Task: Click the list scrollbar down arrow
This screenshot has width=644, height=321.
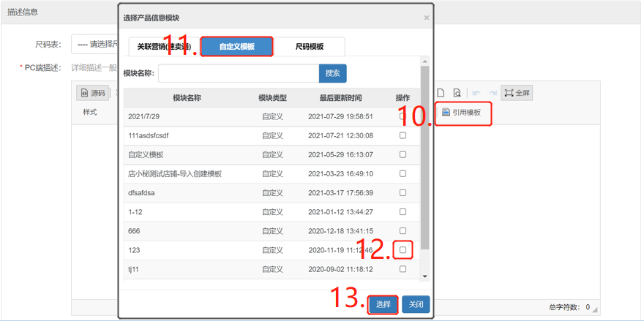Action: point(425,276)
